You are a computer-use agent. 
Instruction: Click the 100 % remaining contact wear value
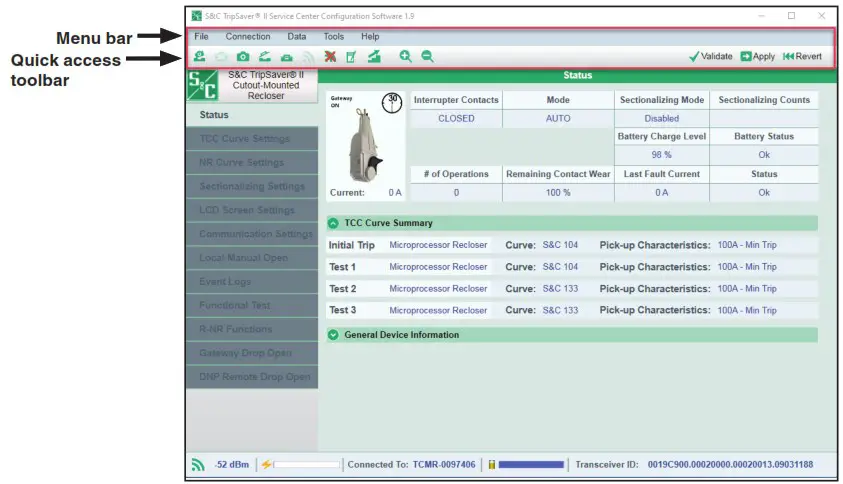(558, 193)
